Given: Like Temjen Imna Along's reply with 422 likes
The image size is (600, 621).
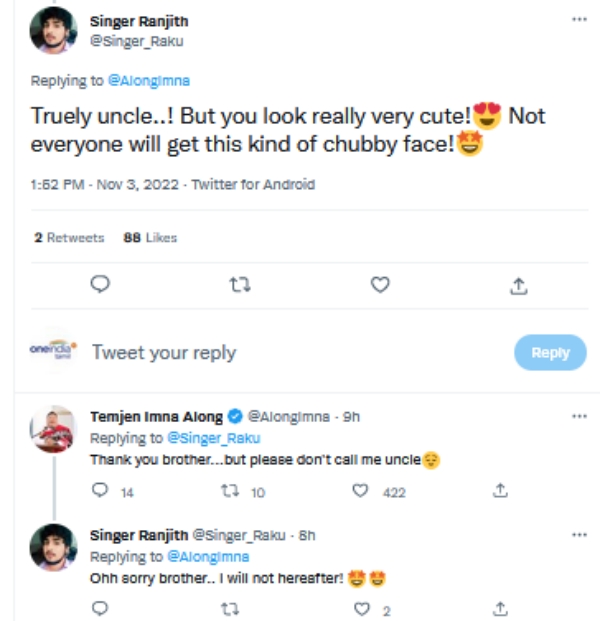Looking at the screenshot, I should (x=363, y=491).
